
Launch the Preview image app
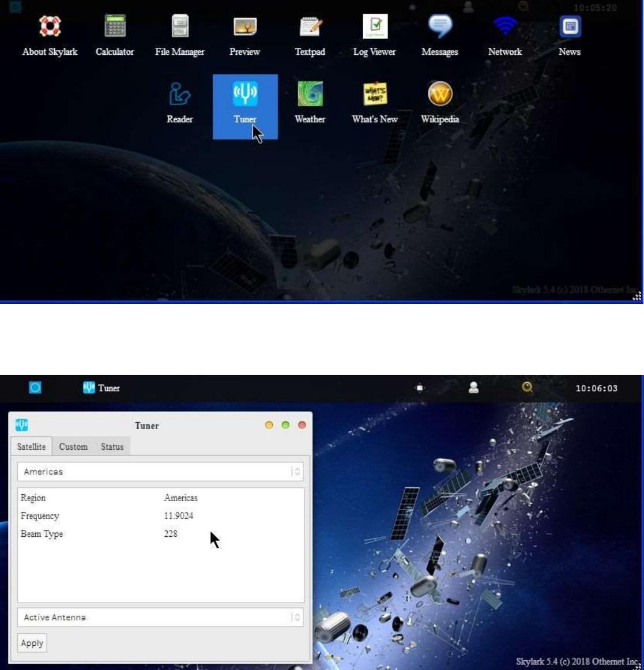[x=245, y=36]
